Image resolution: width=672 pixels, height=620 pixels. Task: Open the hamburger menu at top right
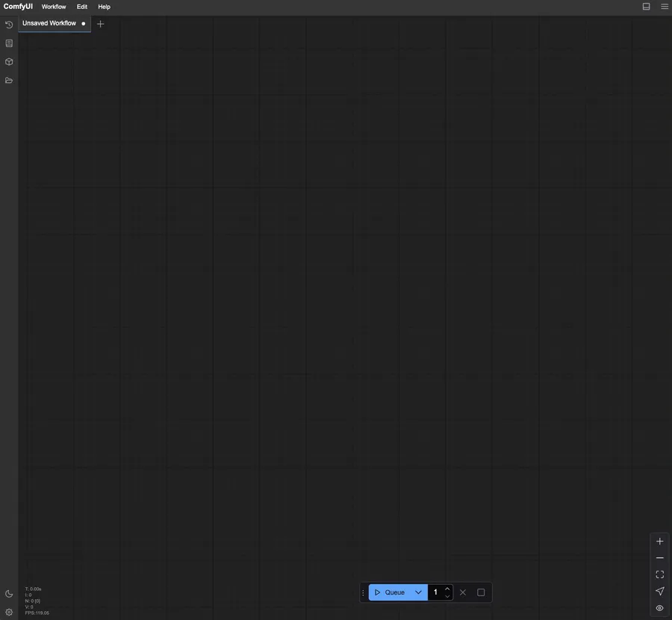(665, 7)
